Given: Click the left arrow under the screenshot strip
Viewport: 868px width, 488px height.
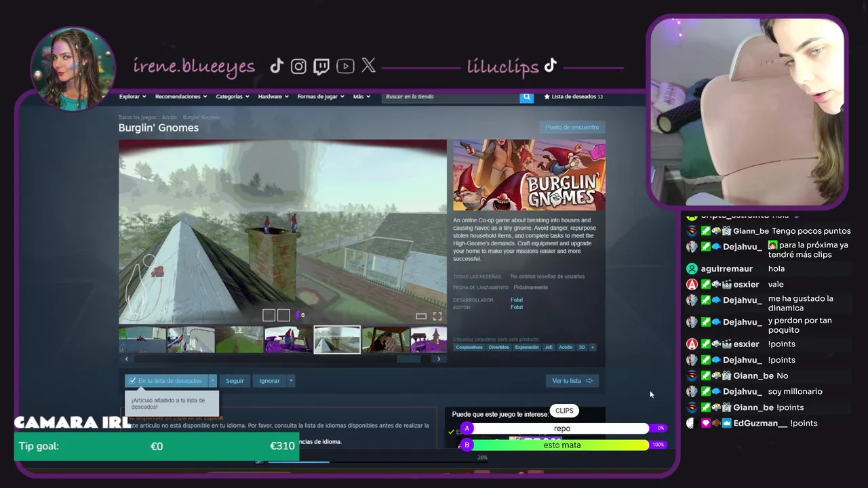Looking at the screenshot, I should (x=126, y=359).
